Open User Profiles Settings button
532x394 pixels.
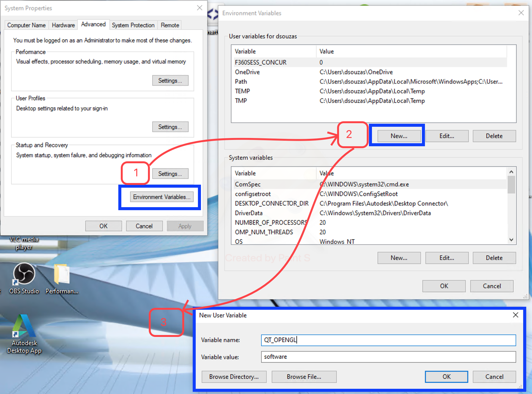(x=170, y=127)
